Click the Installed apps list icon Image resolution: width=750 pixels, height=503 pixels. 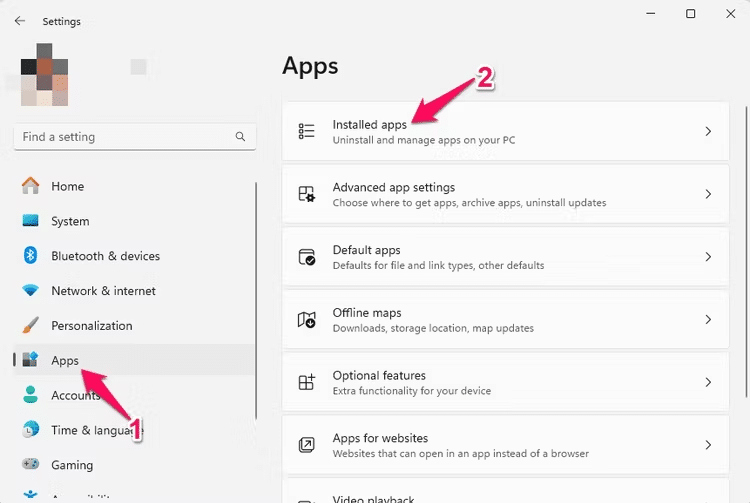pyautogui.click(x=307, y=131)
